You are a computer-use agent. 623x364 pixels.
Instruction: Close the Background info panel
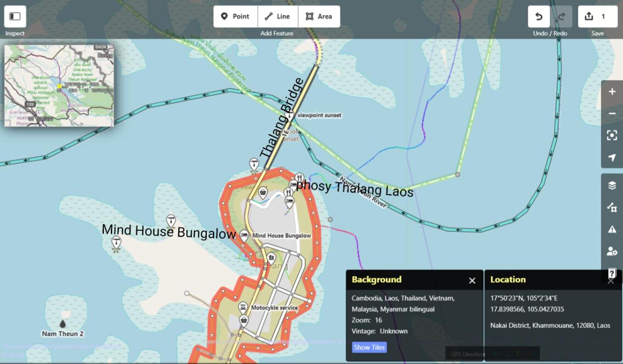click(472, 280)
